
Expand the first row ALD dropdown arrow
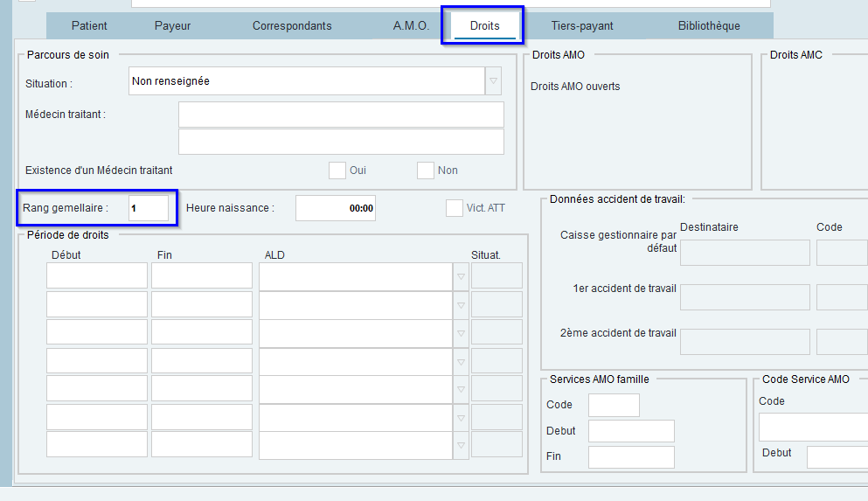coord(461,276)
